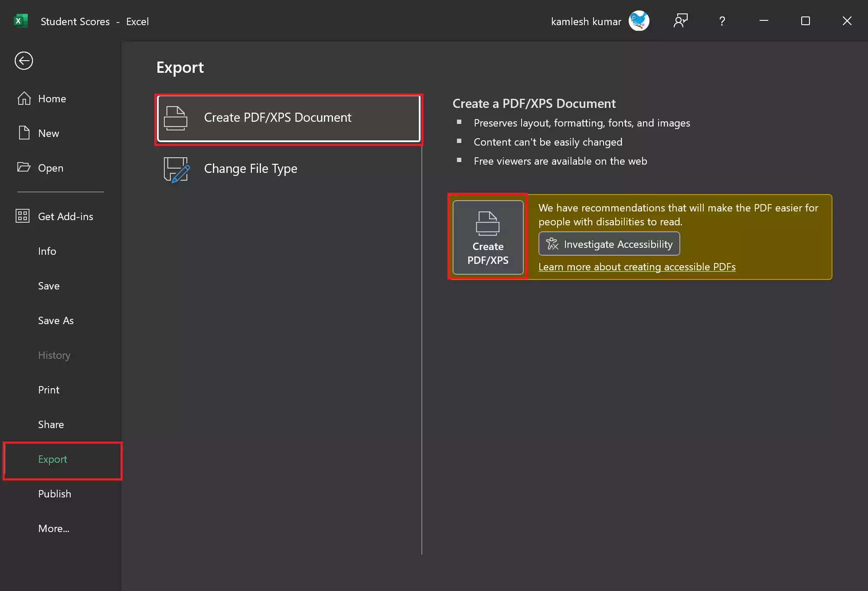868x591 pixels.
Task: Click the question mark help icon
Action: 722,21
